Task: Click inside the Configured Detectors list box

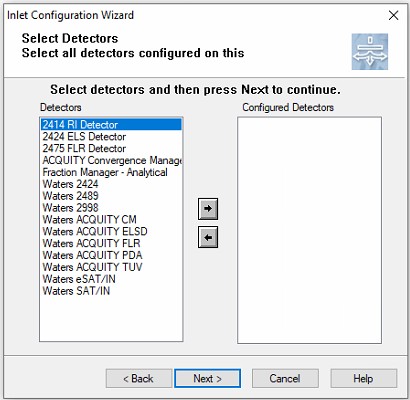Action: [x=309, y=230]
